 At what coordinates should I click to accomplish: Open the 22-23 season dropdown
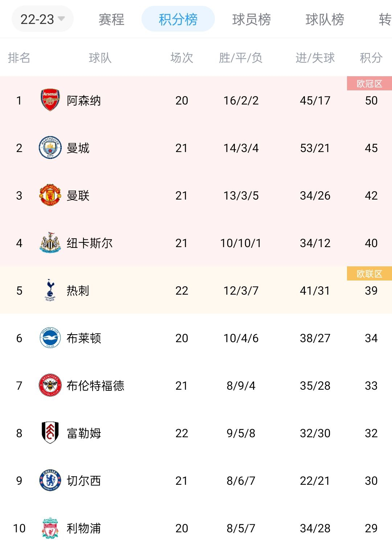coord(42,19)
